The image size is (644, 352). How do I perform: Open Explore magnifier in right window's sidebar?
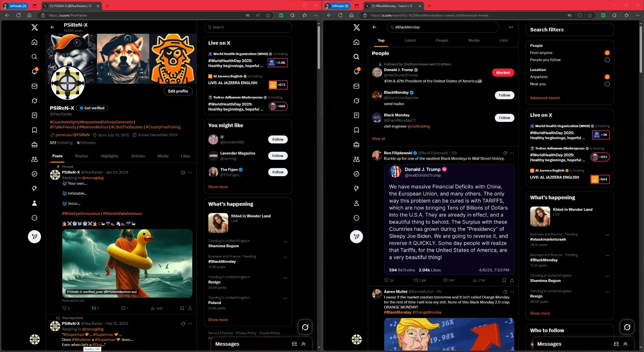[x=357, y=57]
